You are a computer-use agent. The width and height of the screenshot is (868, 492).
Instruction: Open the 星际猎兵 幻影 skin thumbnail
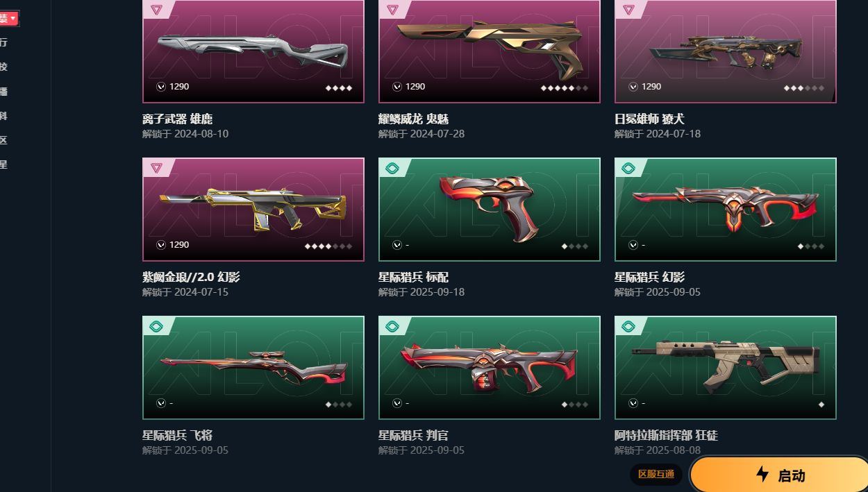(x=726, y=210)
